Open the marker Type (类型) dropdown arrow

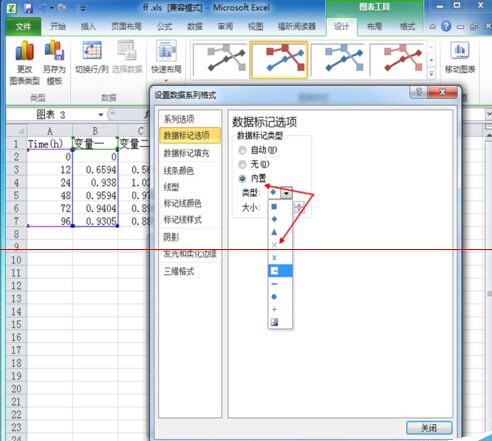pyautogui.click(x=286, y=193)
